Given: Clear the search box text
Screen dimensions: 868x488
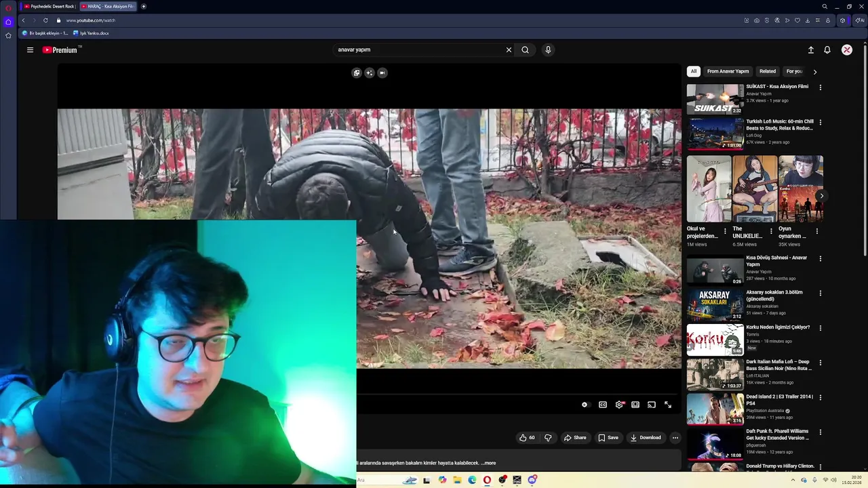Looking at the screenshot, I should point(509,49).
